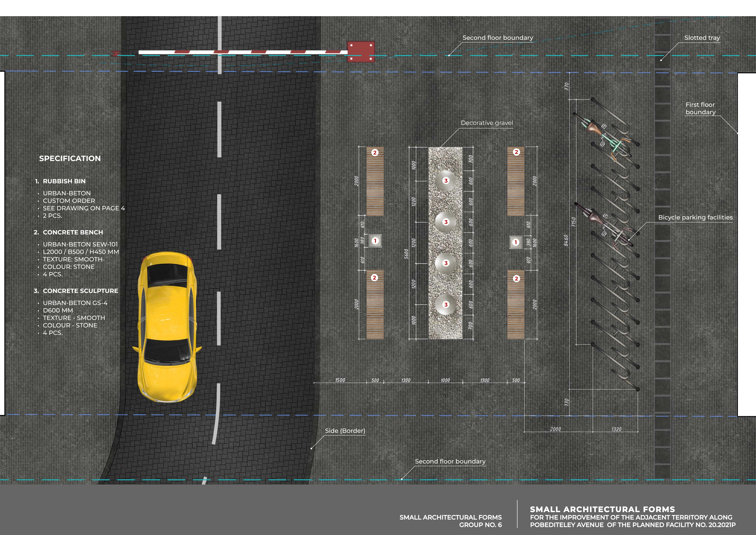Click the Slotted tray label

click(702, 38)
